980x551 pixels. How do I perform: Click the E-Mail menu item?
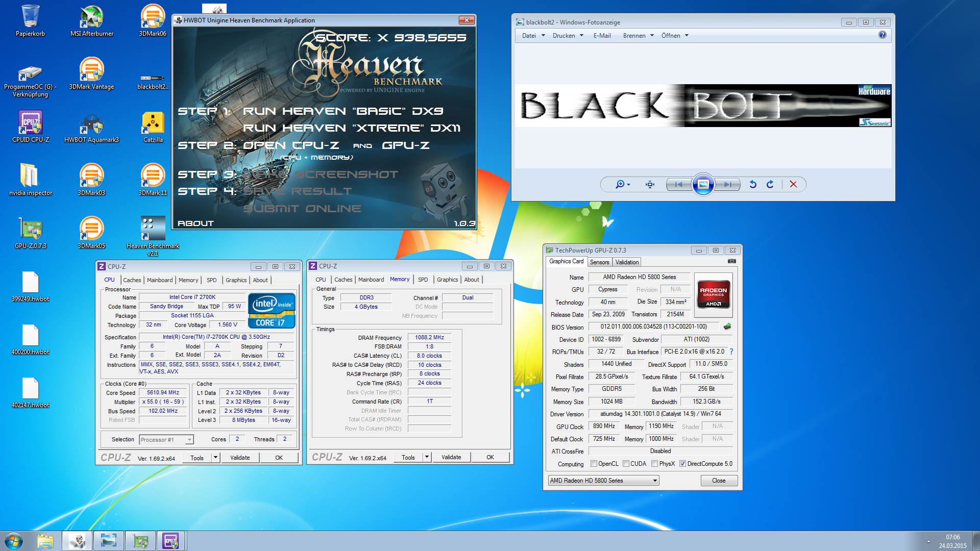(602, 35)
